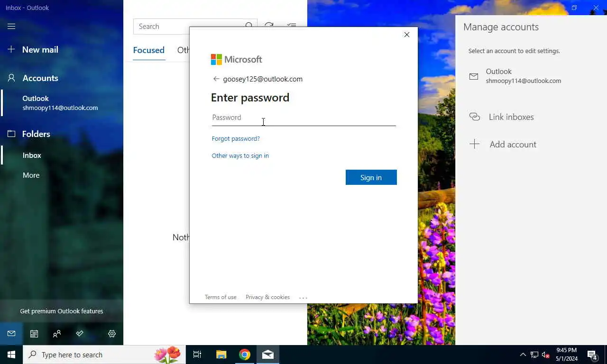Open Task View on taskbar

tap(197, 355)
